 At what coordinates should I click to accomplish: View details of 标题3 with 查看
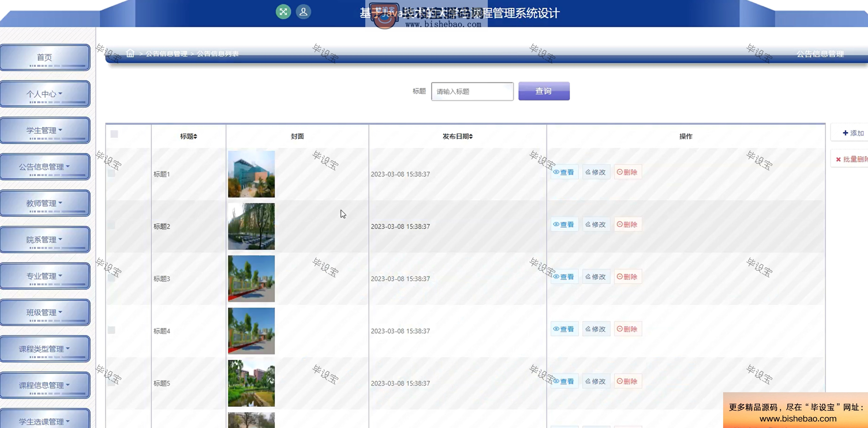pos(564,277)
